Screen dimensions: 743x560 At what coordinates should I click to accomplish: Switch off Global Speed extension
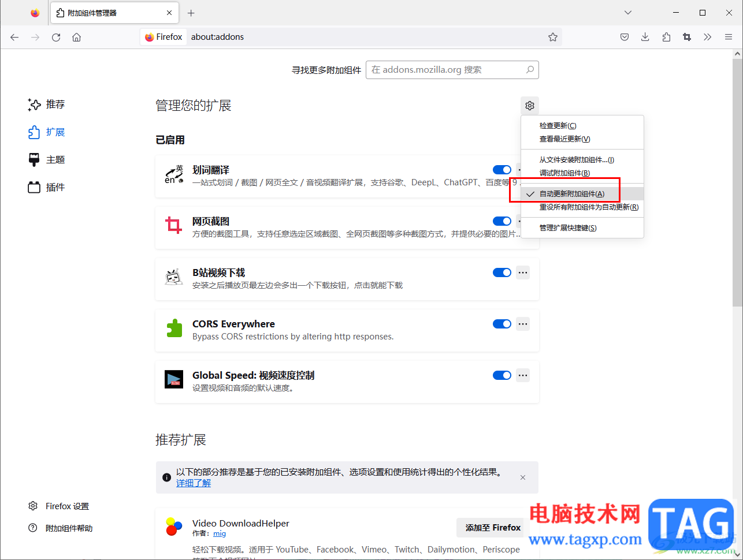502,375
